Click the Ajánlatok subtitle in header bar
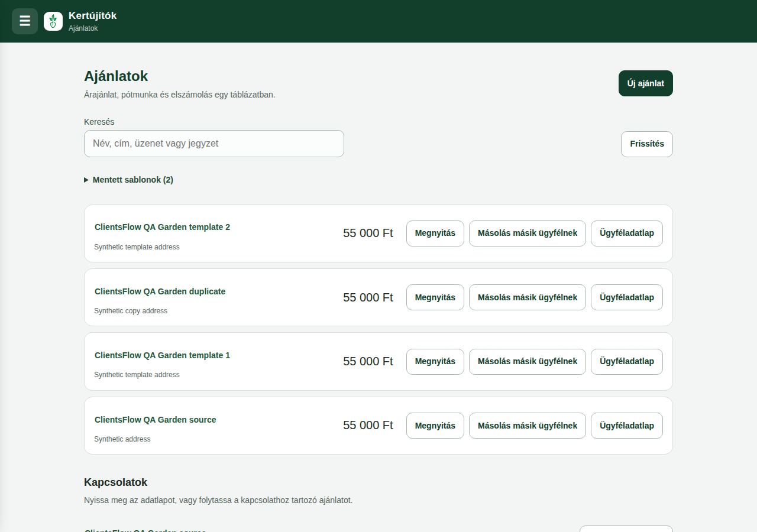This screenshot has height=532, width=757. tap(83, 28)
